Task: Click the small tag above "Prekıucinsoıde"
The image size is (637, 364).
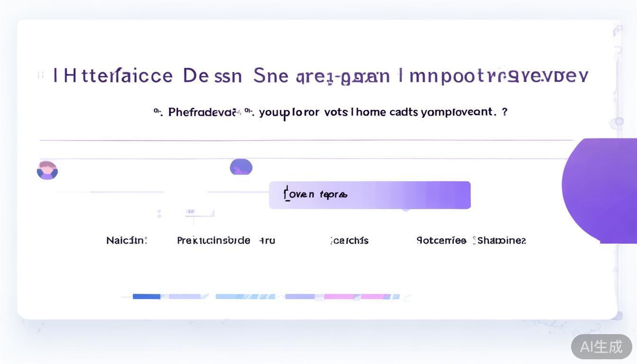Action: click(x=191, y=211)
